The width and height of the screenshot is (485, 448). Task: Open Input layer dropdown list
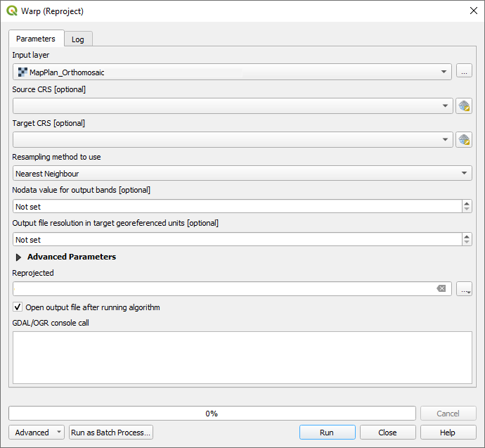444,72
